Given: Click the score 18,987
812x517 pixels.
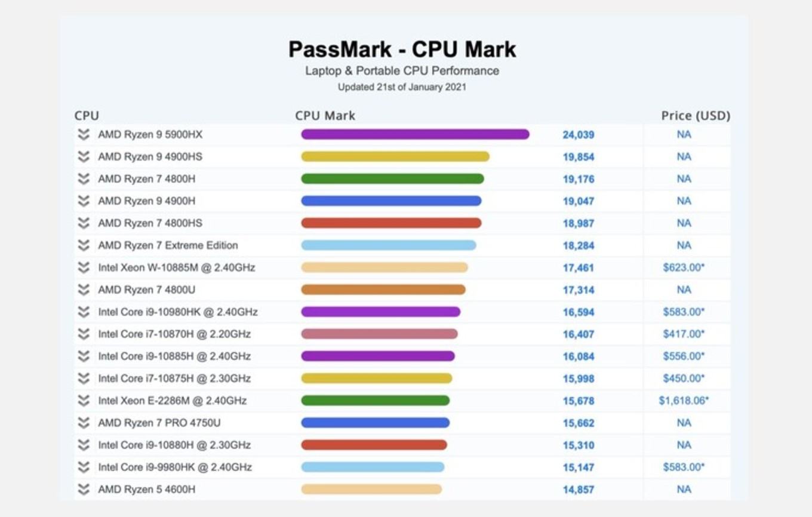Looking at the screenshot, I should (x=579, y=223).
